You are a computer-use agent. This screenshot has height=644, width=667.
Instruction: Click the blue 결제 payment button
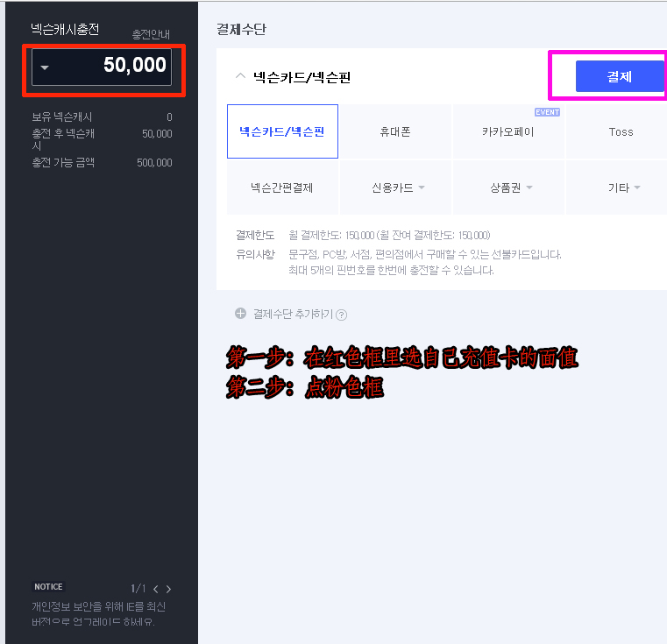[x=620, y=76]
